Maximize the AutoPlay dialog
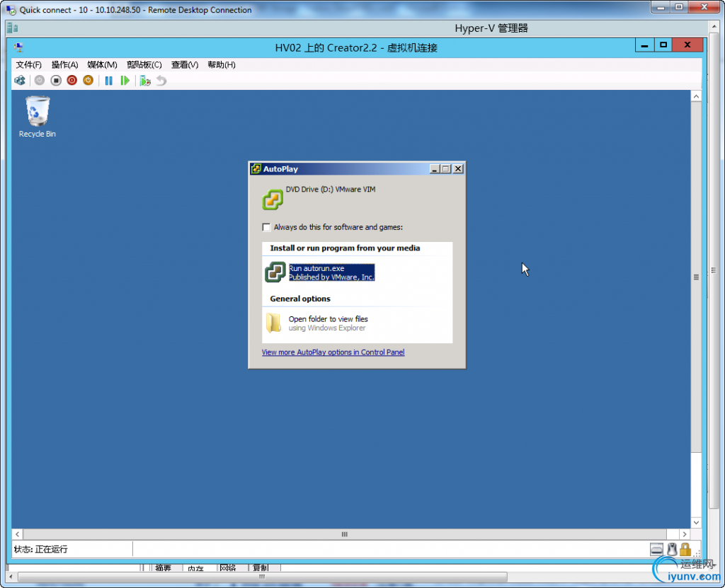The height and width of the screenshot is (588, 725). (446, 168)
